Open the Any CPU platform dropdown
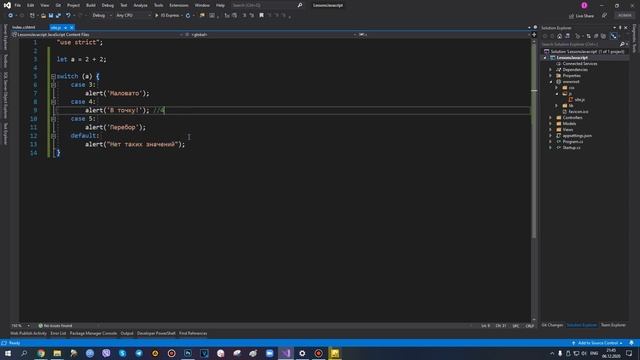 click(133, 16)
